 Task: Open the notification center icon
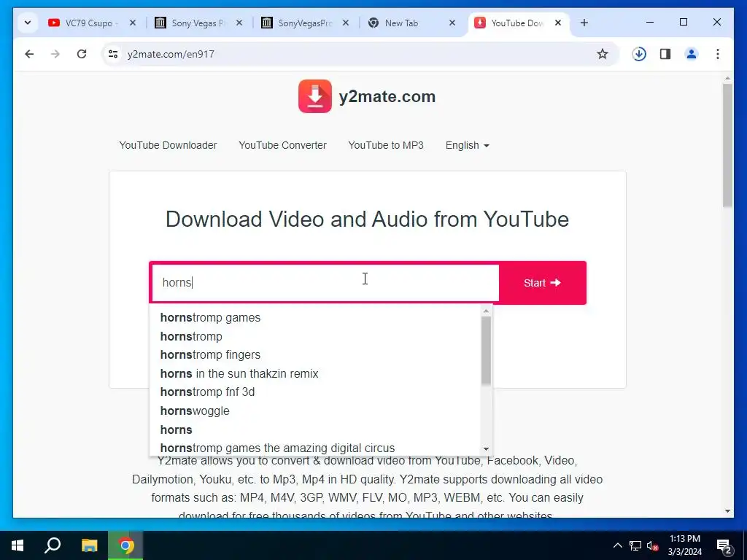(x=724, y=545)
